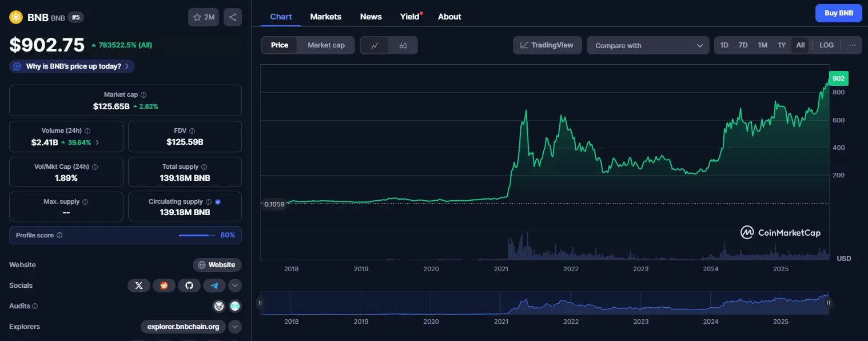The image size is (868, 341).
Task: Click the info icon beside Max. supply
Action: pyautogui.click(x=85, y=202)
